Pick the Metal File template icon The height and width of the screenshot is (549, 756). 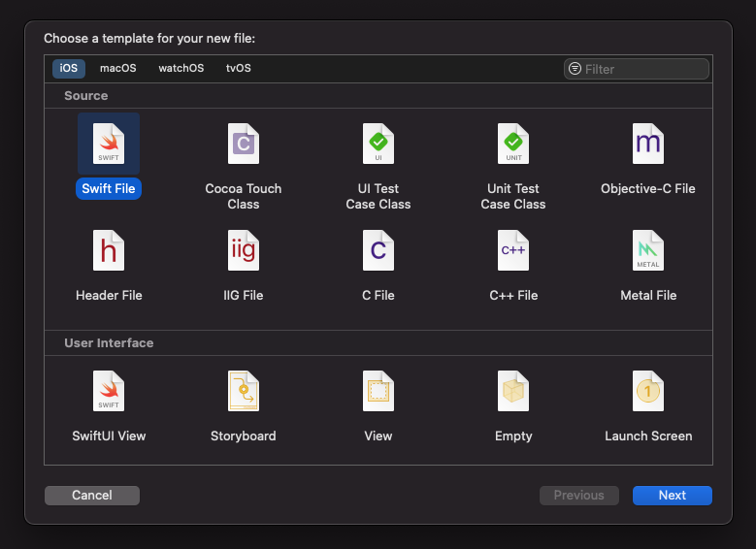coord(648,250)
